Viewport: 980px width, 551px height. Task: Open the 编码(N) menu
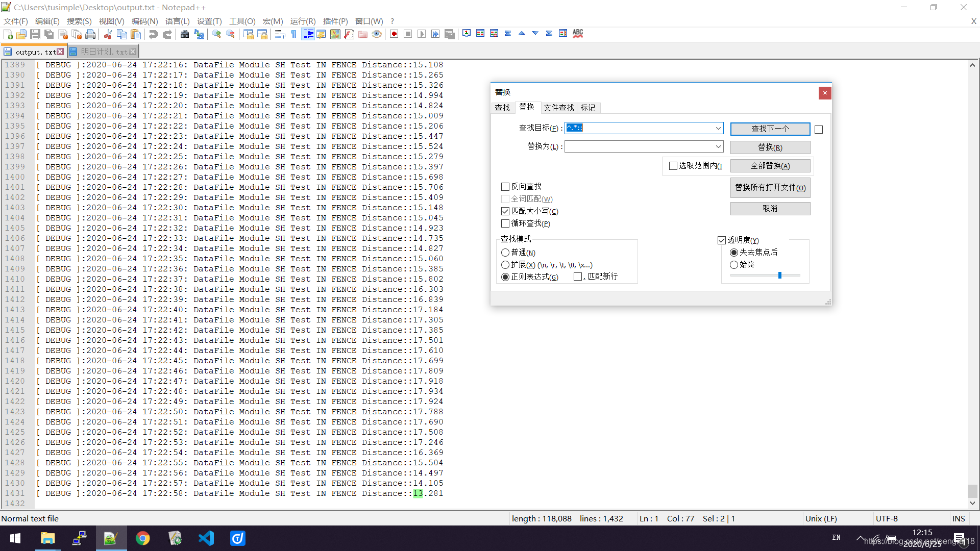[x=144, y=21]
